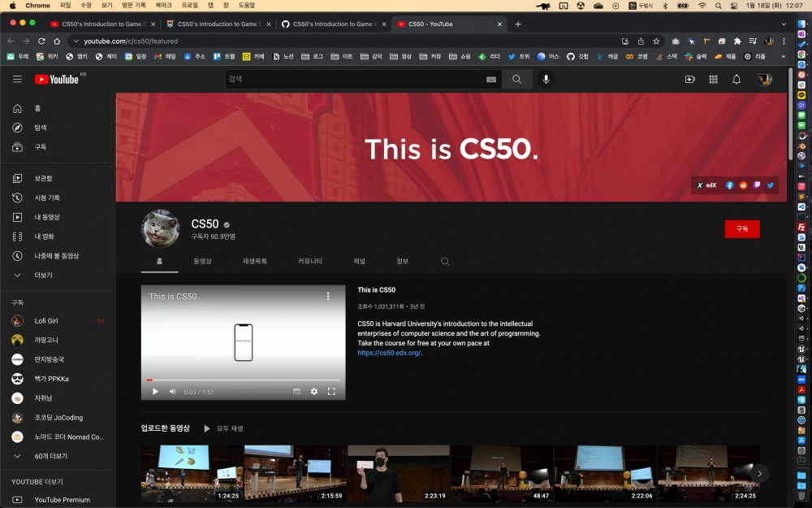Seek on the video progress bar
Screen dimensions: 812x508
click(244, 380)
